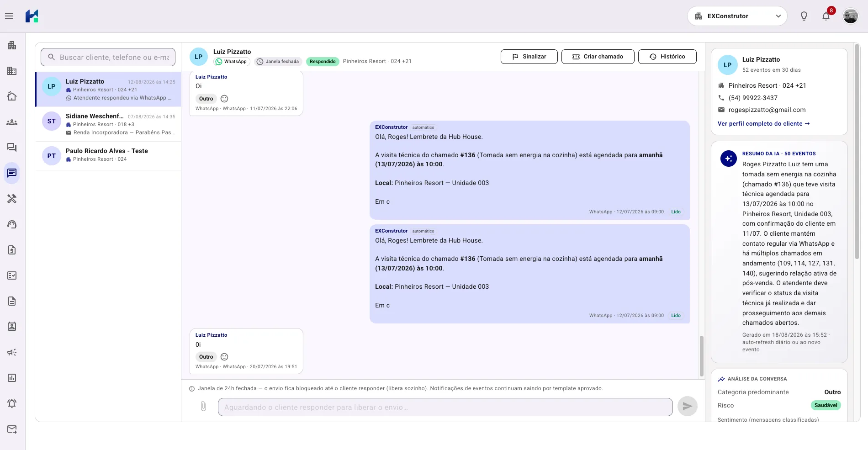Click the right panel scrollbar

[x=857, y=151]
